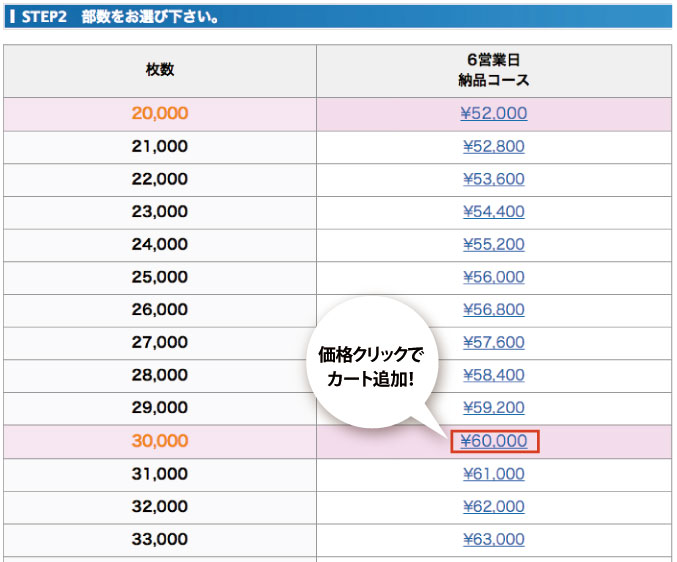
Task: Click the ¥55,200 price link
Action: [x=494, y=244]
